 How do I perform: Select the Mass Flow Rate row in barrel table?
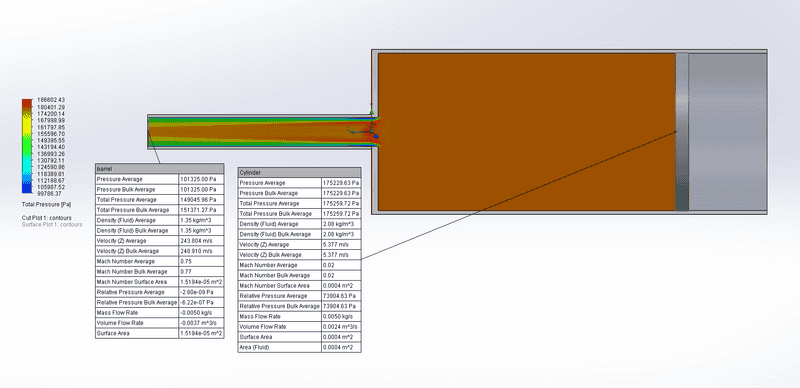click(x=159, y=312)
